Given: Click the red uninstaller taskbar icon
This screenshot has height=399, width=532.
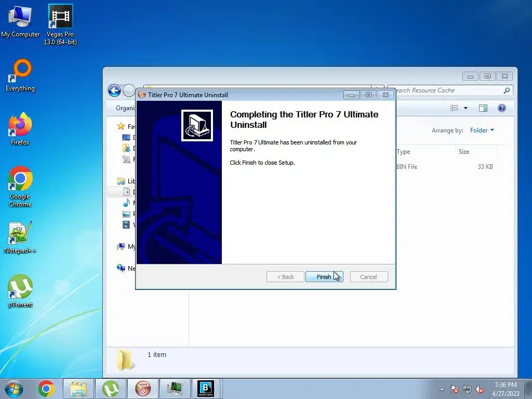Looking at the screenshot, I should click(x=143, y=389).
